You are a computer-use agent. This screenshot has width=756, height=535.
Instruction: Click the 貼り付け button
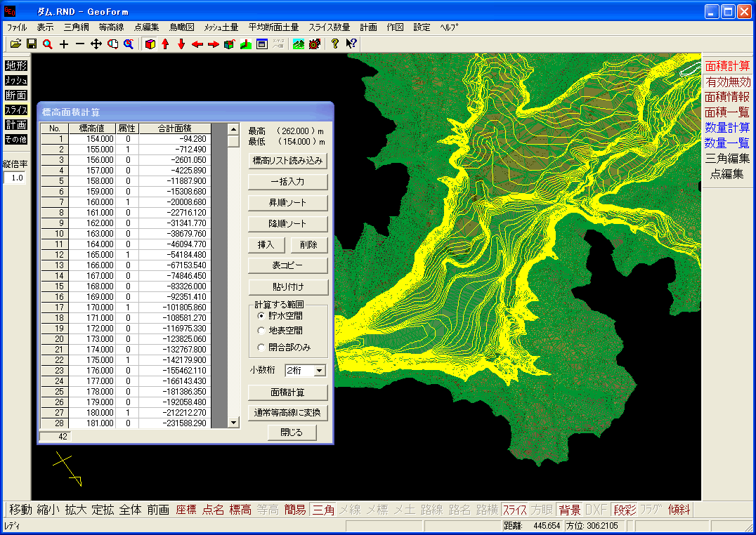pos(288,286)
